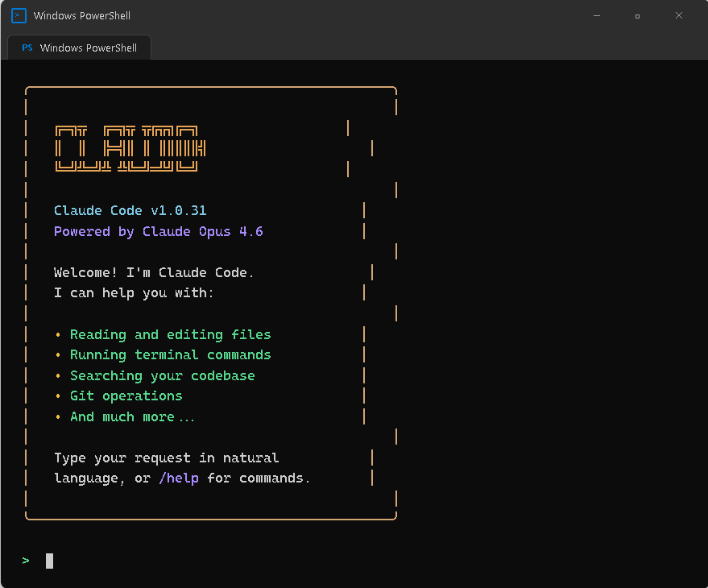Click the Reading and editing files item

pos(170,334)
